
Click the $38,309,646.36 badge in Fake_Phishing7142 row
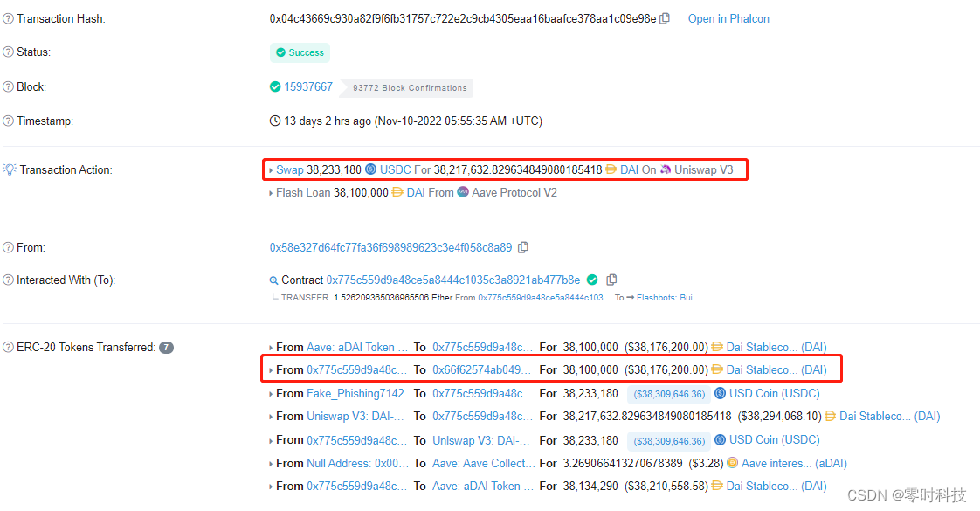pyautogui.click(x=669, y=394)
